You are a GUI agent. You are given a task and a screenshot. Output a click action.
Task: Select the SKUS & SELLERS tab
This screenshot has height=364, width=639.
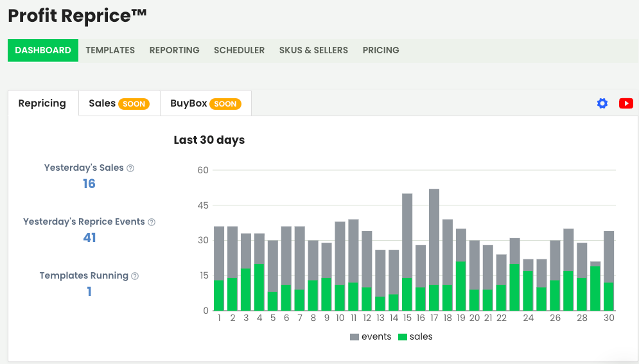coord(313,50)
